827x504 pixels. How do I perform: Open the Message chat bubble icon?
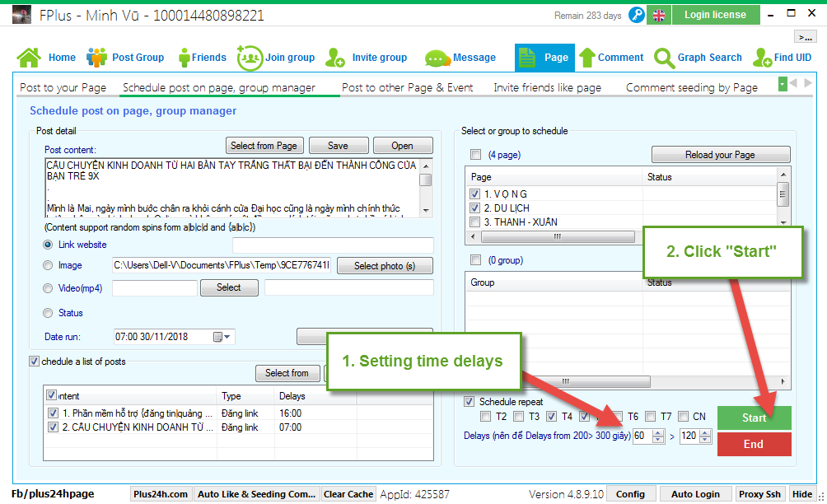[x=437, y=58]
